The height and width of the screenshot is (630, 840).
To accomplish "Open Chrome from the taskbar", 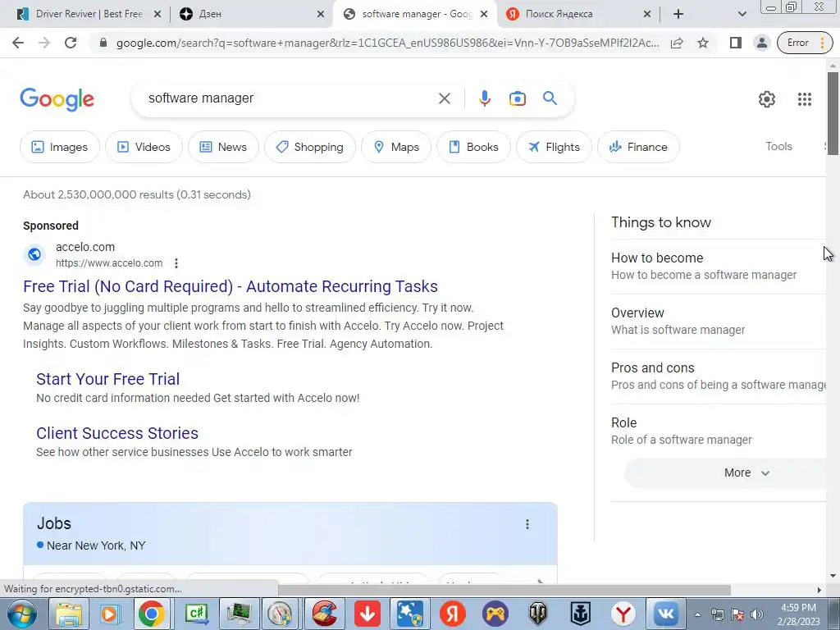I will (x=151, y=614).
